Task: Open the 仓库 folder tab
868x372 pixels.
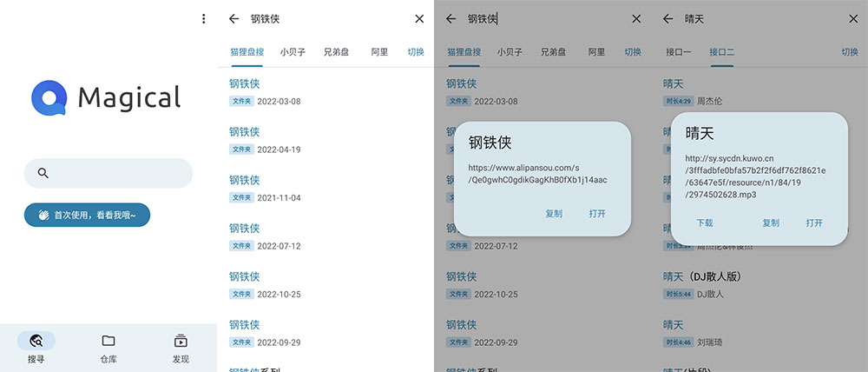Action: (x=108, y=348)
